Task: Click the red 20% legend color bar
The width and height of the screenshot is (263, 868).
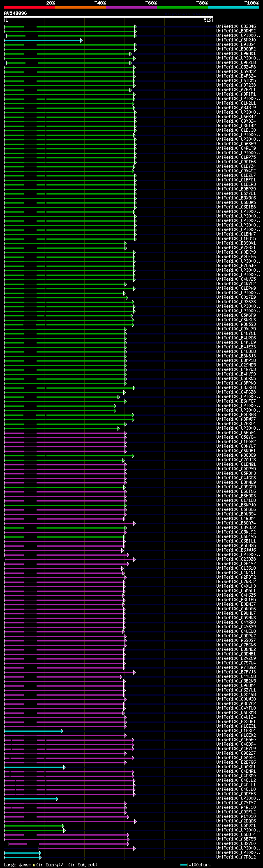Action: [30, 7]
